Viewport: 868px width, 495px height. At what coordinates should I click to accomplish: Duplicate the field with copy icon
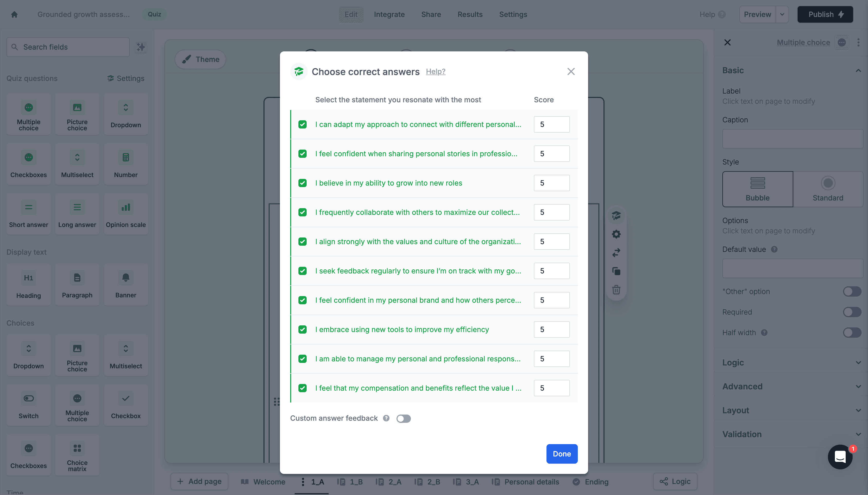pyautogui.click(x=616, y=271)
